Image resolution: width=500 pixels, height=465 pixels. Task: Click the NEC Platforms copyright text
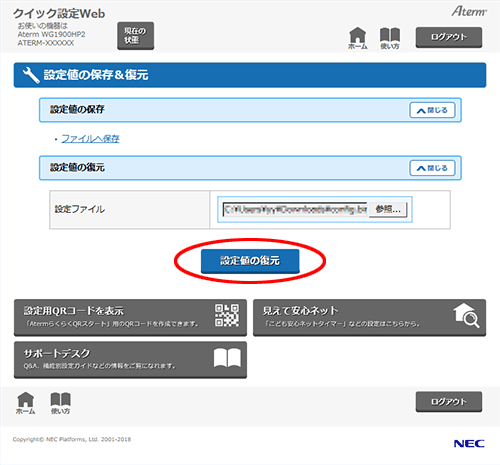point(72,439)
